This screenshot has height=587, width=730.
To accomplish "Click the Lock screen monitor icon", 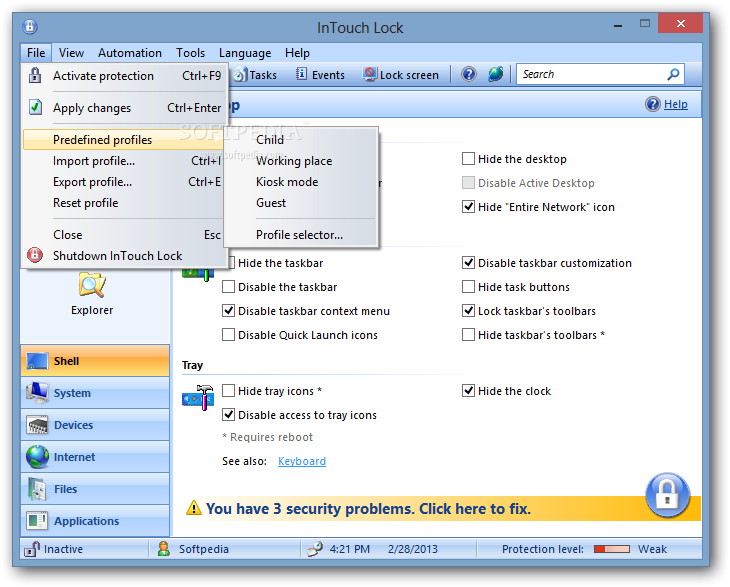I will (x=370, y=74).
